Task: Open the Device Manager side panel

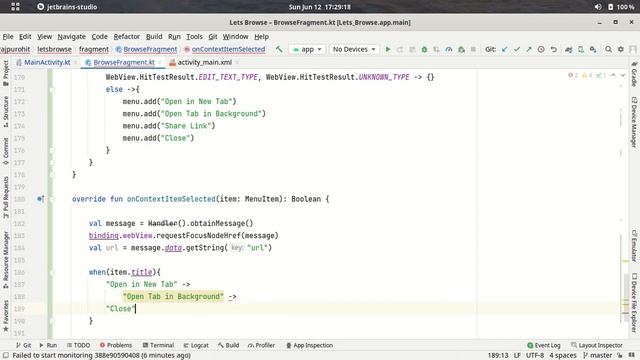Action: 634,122
